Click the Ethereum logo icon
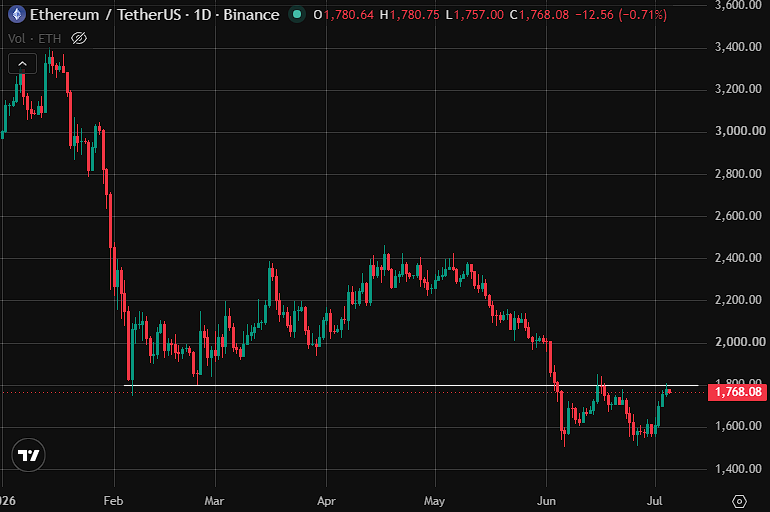 pos(17,14)
